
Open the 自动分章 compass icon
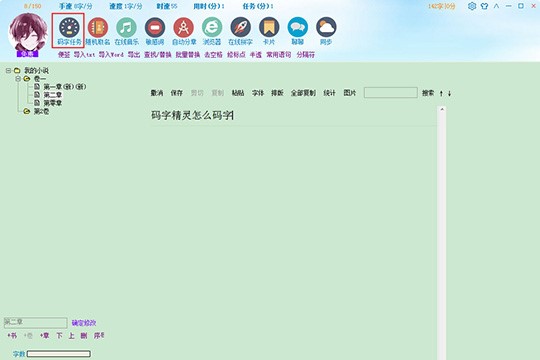[184, 28]
